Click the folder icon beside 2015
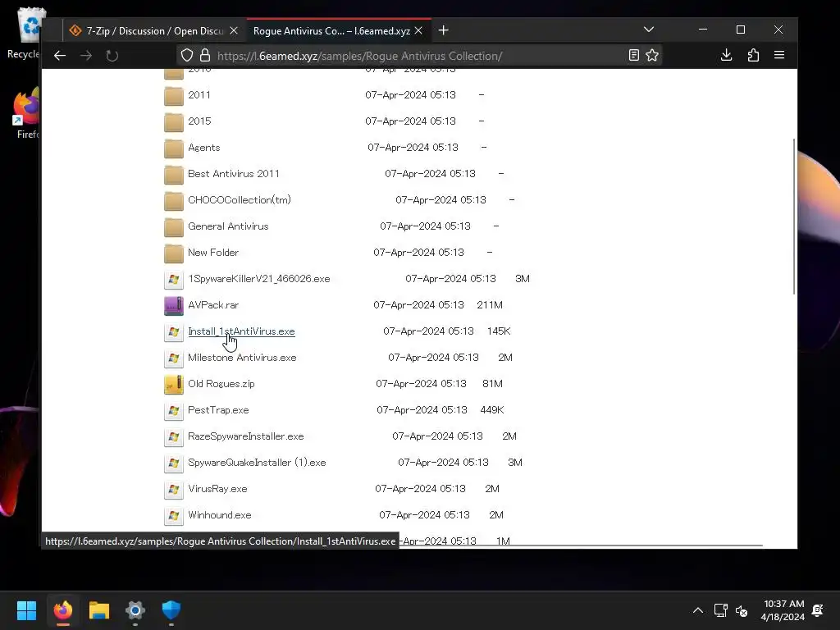The height and width of the screenshot is (630, 840). (174, 121)
